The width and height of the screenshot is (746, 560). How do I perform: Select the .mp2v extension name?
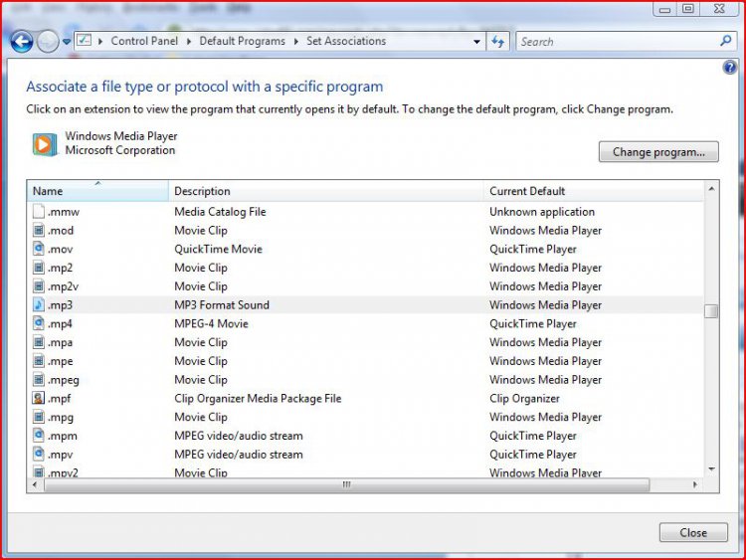[63, 286]
